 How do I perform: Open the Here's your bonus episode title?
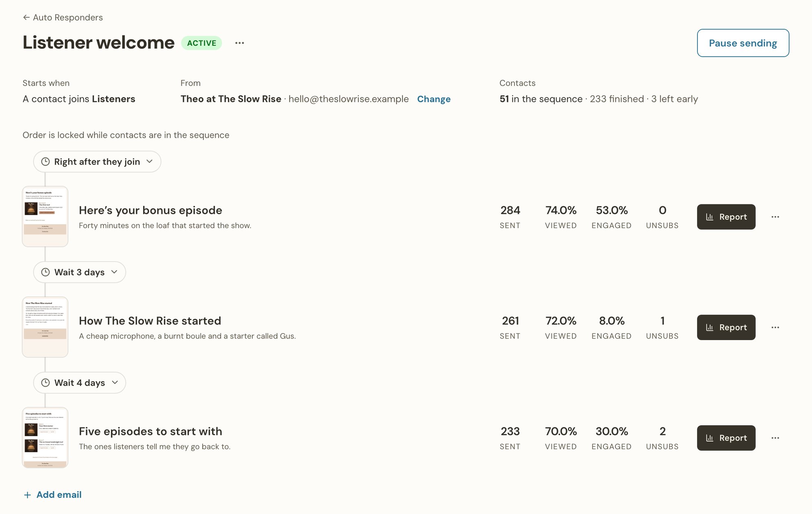point(150,210)
